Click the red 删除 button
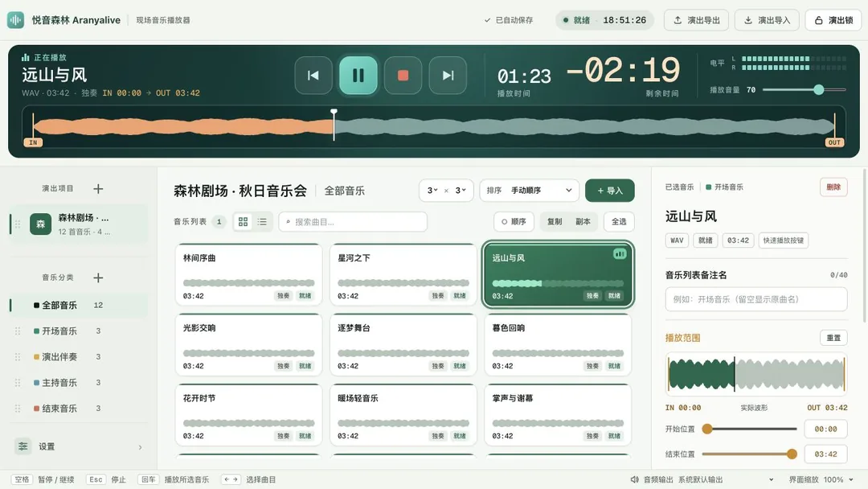 click(833, 187)
